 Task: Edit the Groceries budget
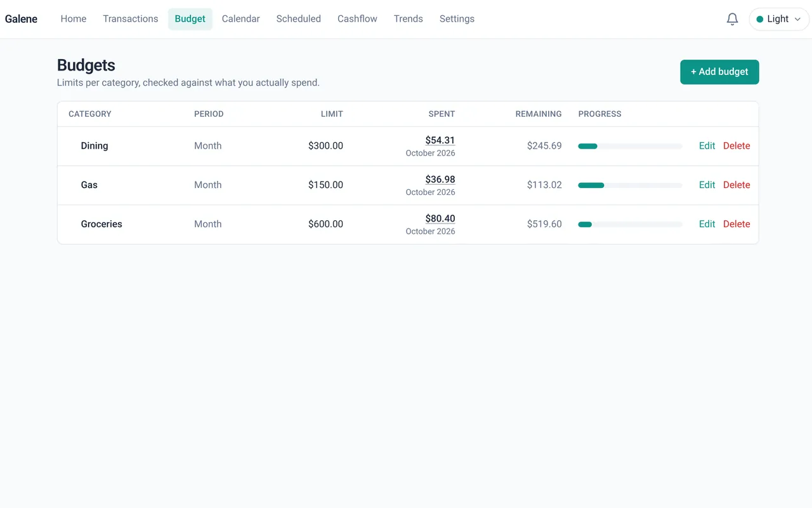707,224
